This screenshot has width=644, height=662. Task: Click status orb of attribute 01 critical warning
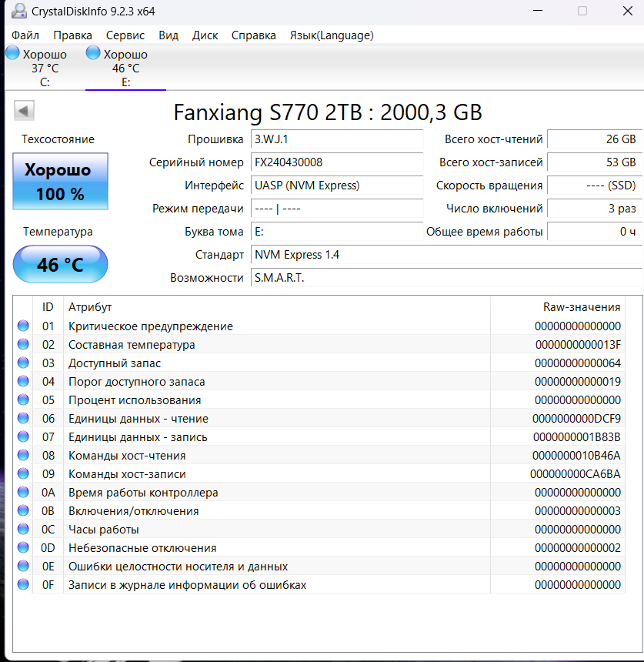click(23, 326)
